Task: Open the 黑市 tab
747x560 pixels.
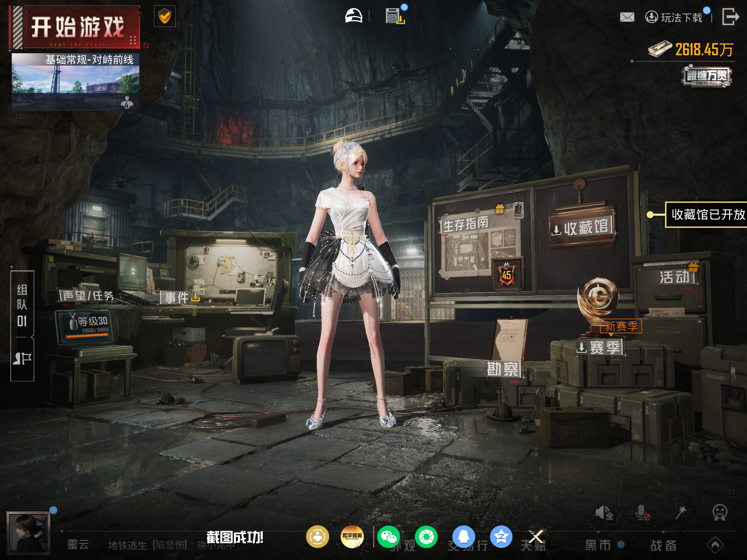Action: pyautogui.click(x=598, y=545)
